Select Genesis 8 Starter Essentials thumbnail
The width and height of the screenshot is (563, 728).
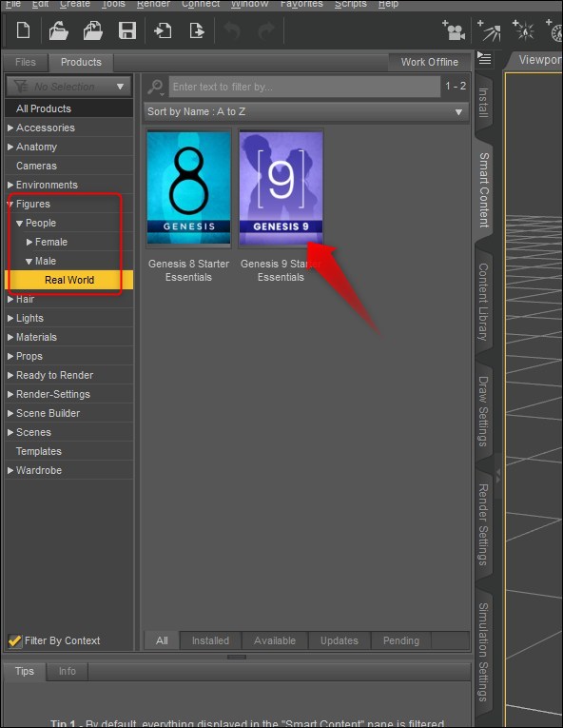pos(188,187)
